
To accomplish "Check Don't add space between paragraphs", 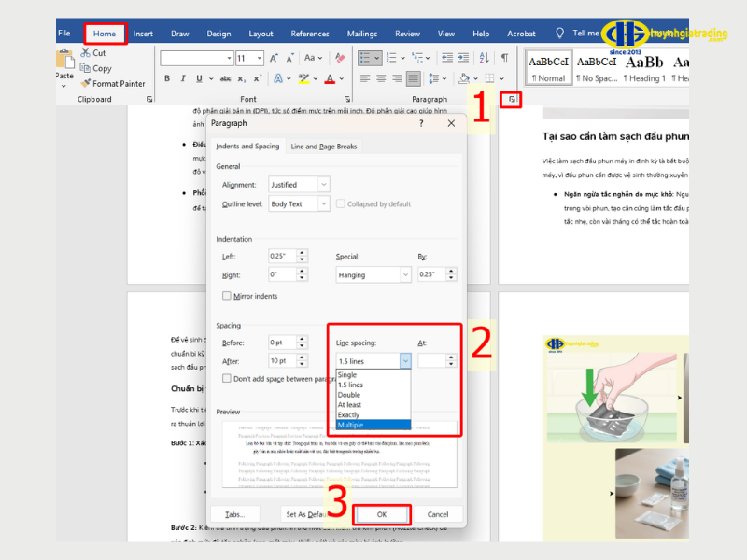I will [227, 378].
